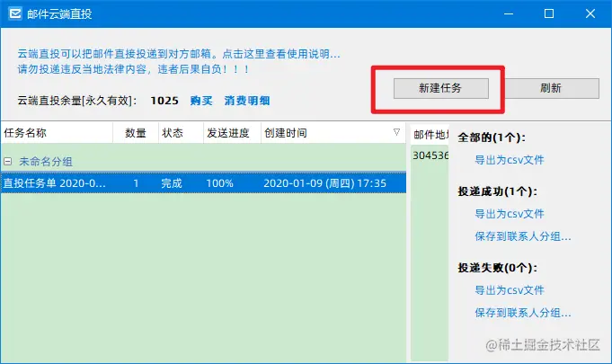
Task: Sort by 发送进度 column header
Action: click(232, 133)
